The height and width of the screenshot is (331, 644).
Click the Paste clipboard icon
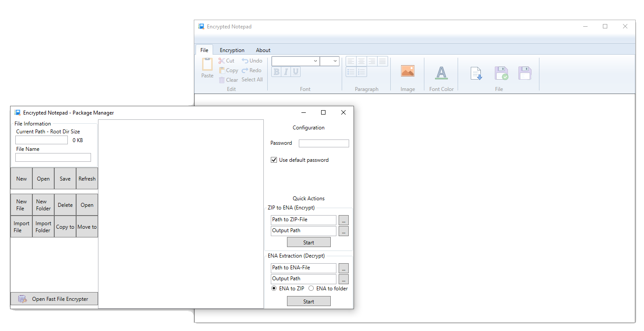[x=207, y=65]
